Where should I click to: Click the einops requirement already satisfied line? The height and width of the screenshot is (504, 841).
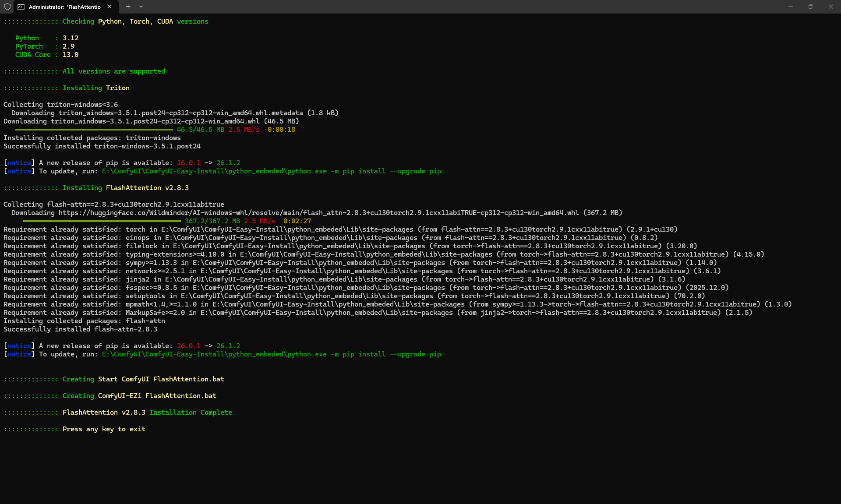click(331, 238)
